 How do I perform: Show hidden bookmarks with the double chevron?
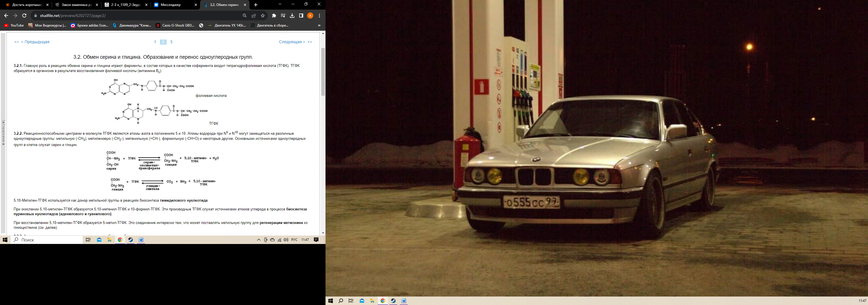[x=319, y=25]
